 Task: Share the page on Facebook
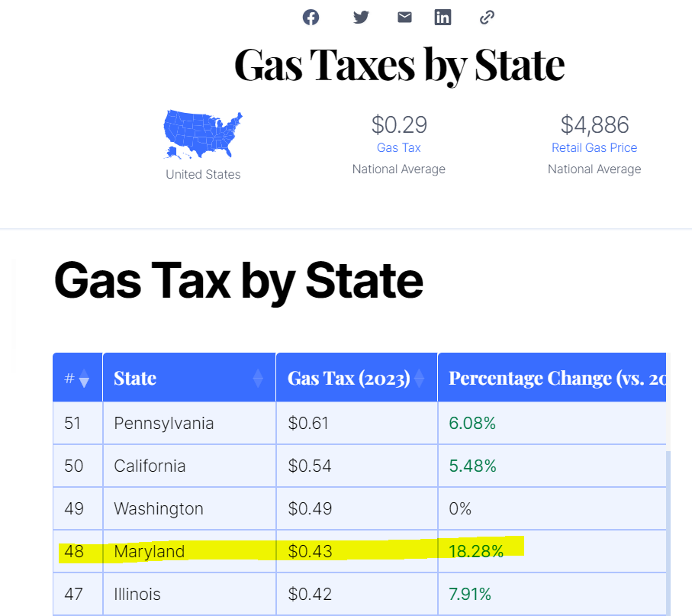click(311, 17)
